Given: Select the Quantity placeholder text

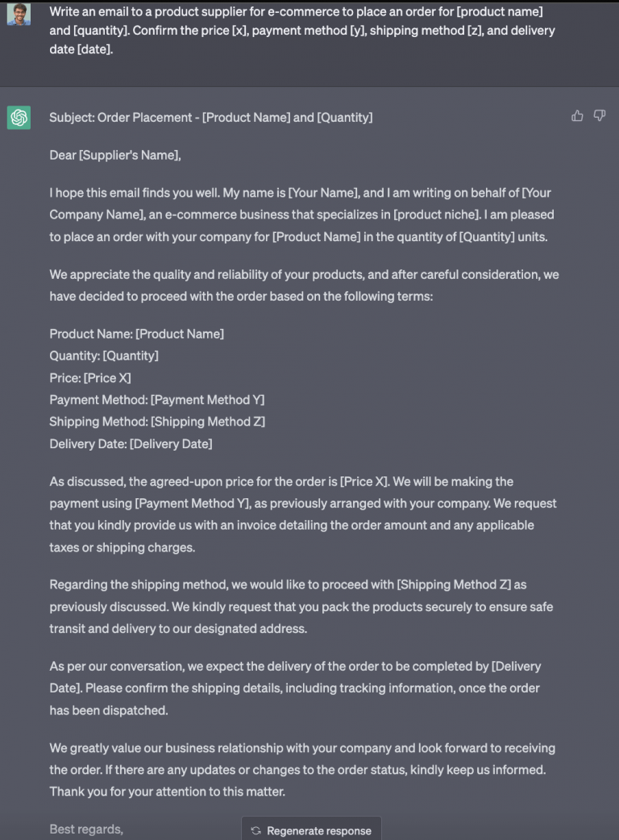Looking at the screenshot, I should click(x=104, y=356).
